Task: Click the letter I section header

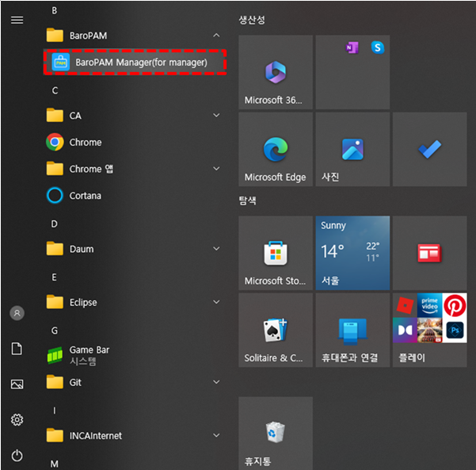Action: 55,411
